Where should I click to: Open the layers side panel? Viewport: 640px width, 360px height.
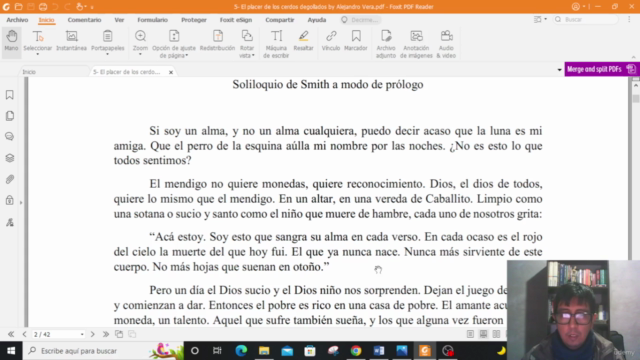tap(9, 158)
